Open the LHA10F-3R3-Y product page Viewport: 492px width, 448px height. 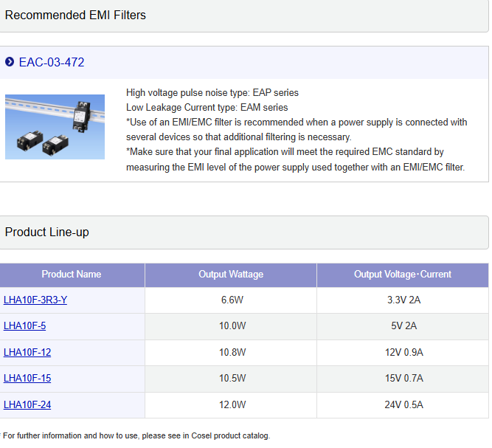[x=35, y=300]
